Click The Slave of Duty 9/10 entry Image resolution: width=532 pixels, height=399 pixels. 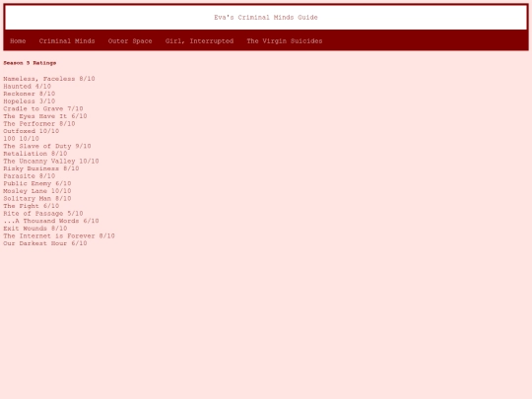(47, 146)
